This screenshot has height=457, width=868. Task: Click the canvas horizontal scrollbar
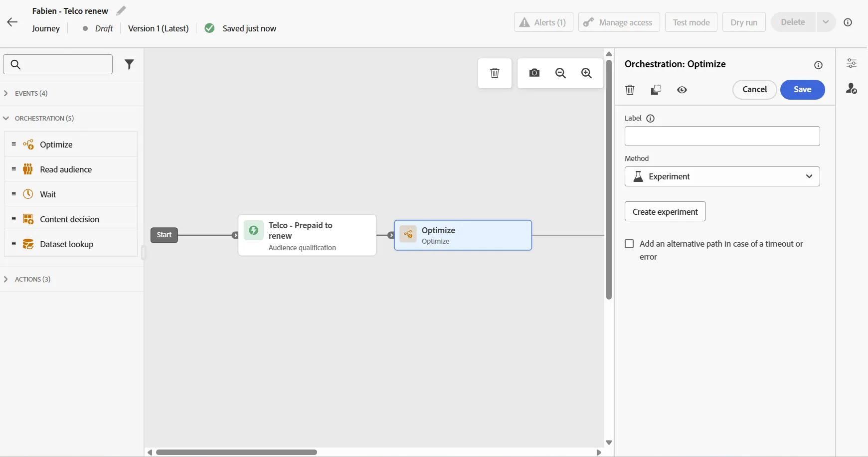[236, 452]
